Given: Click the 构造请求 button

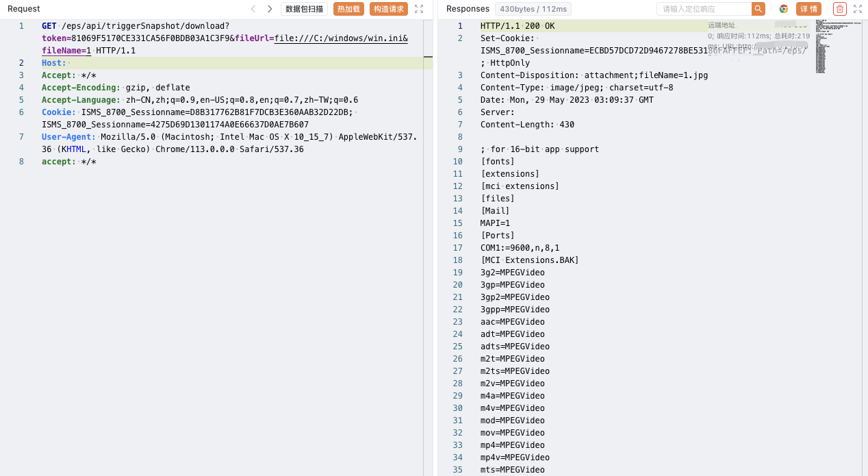Looking at the screenshot, I should point(389,9).
